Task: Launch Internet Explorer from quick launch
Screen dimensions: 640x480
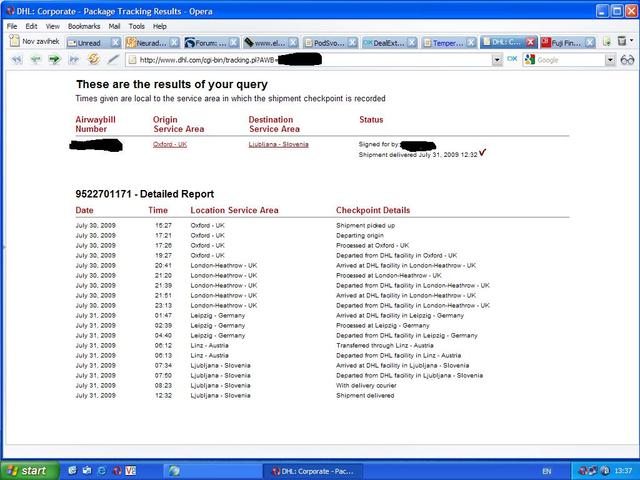Action: coord(101,471)
